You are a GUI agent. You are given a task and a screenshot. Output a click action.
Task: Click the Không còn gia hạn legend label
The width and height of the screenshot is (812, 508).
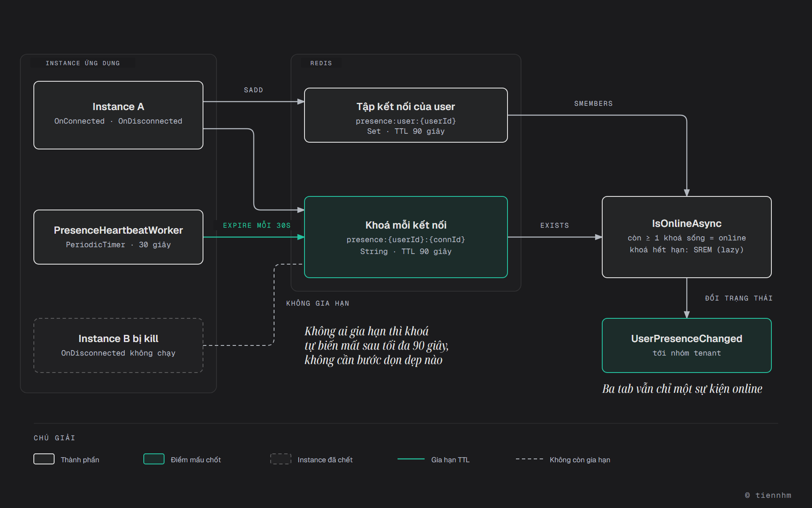point(580,460)
